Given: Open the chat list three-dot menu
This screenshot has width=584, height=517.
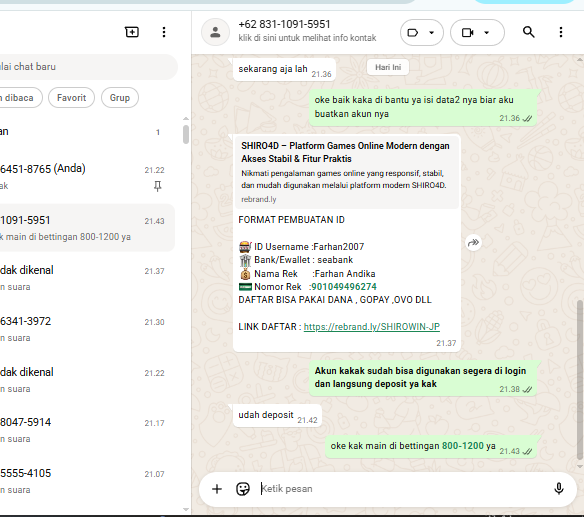Looking at the screenshot, I should 164,32.
